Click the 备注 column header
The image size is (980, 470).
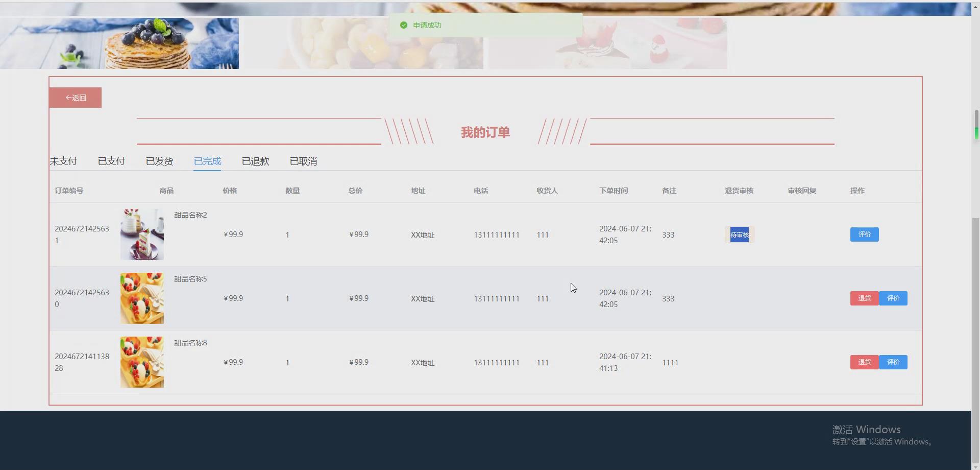pos(669,191)
